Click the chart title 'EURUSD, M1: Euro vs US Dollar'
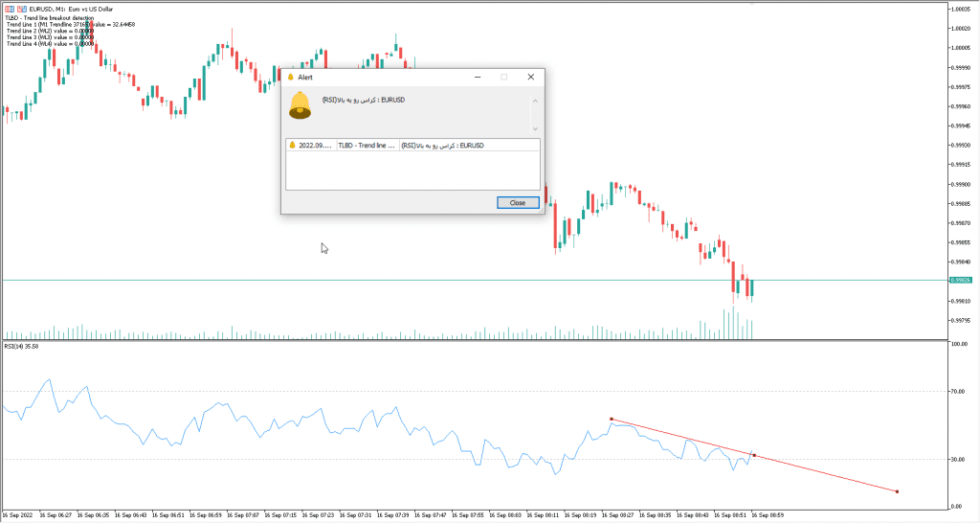 click(71, 10)
